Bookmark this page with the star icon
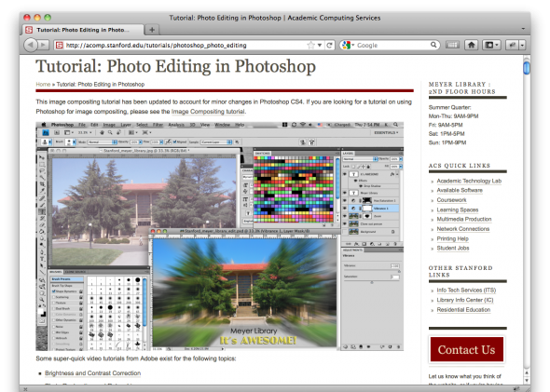This screenshot has height=392, width=550. coord(310,46)
